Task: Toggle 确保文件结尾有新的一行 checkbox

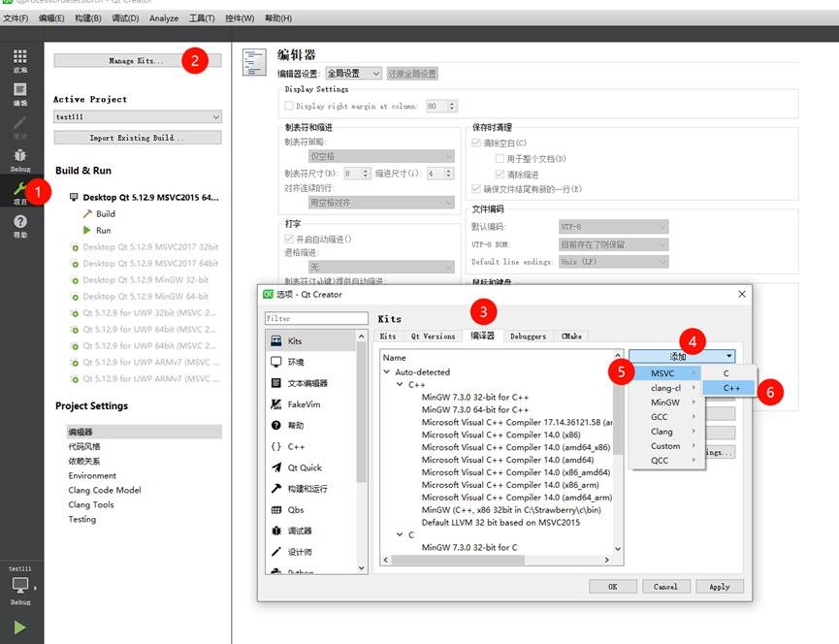Action: (475, 189)
